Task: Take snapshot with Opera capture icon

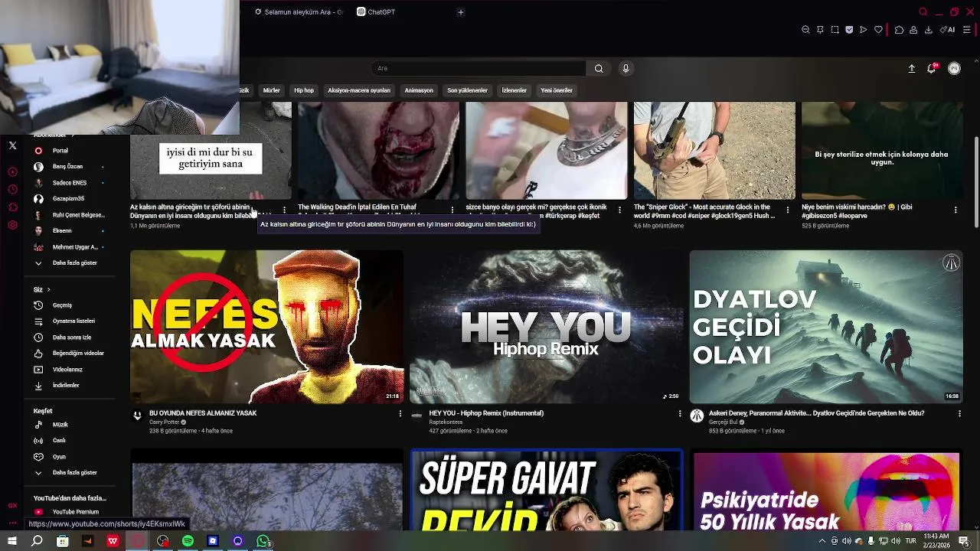Action: 835,30
